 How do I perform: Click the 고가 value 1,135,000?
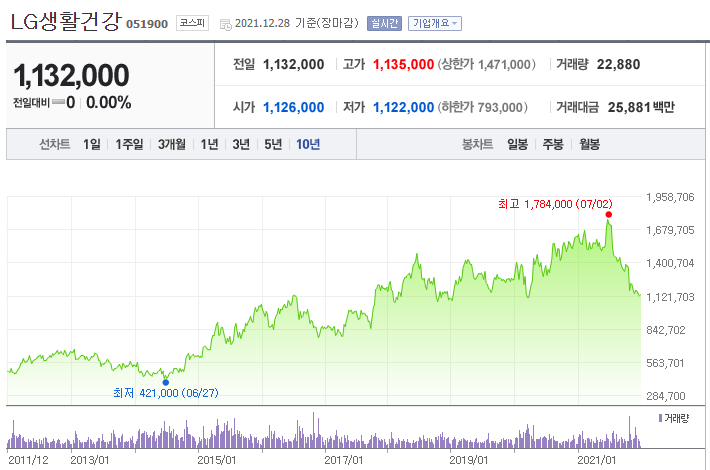pos(403,64)
